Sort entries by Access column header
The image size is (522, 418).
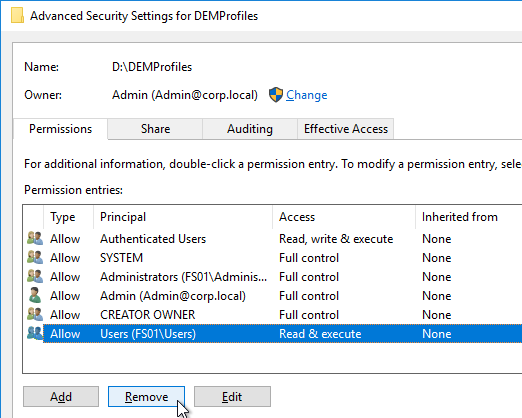(x=344, y=217)
